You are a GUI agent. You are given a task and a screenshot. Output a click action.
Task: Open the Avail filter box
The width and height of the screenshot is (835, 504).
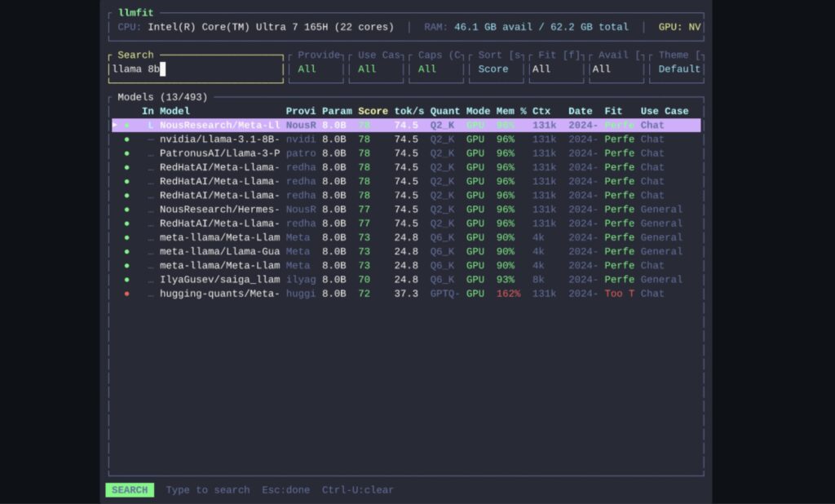click(616, 69)
